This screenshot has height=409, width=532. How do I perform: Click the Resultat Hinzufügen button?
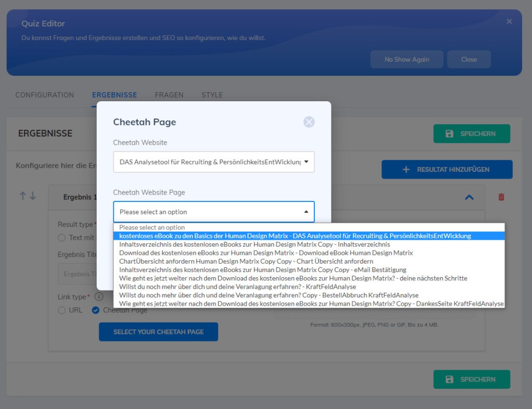click(x=447, y=170)
